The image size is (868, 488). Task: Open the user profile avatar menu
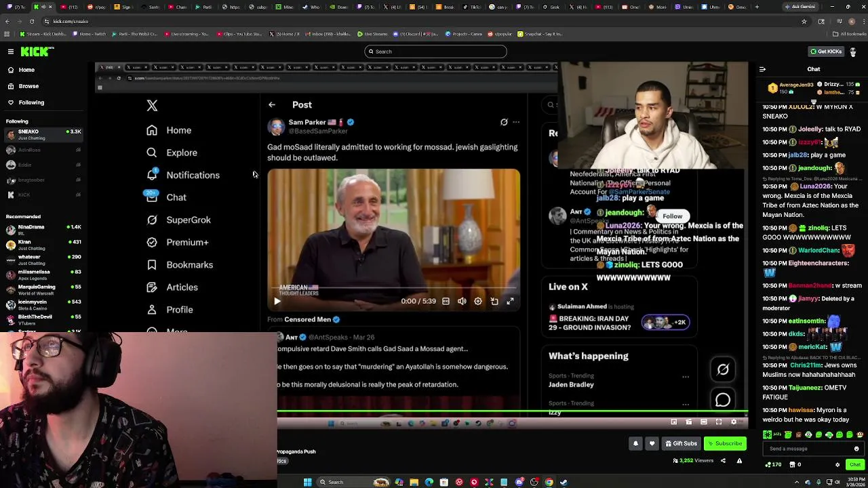point(853,52)
